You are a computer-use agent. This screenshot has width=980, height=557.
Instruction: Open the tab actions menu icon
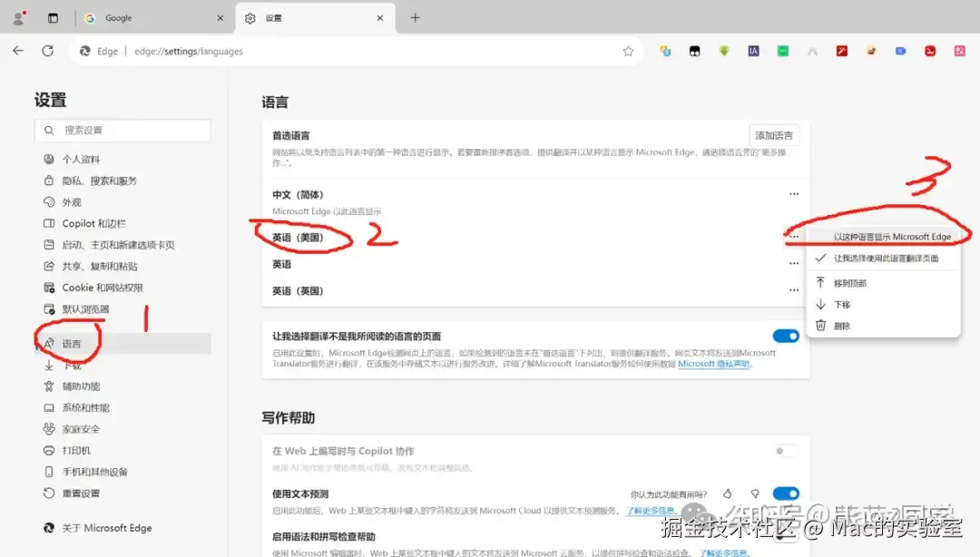[x=54, y=18]
